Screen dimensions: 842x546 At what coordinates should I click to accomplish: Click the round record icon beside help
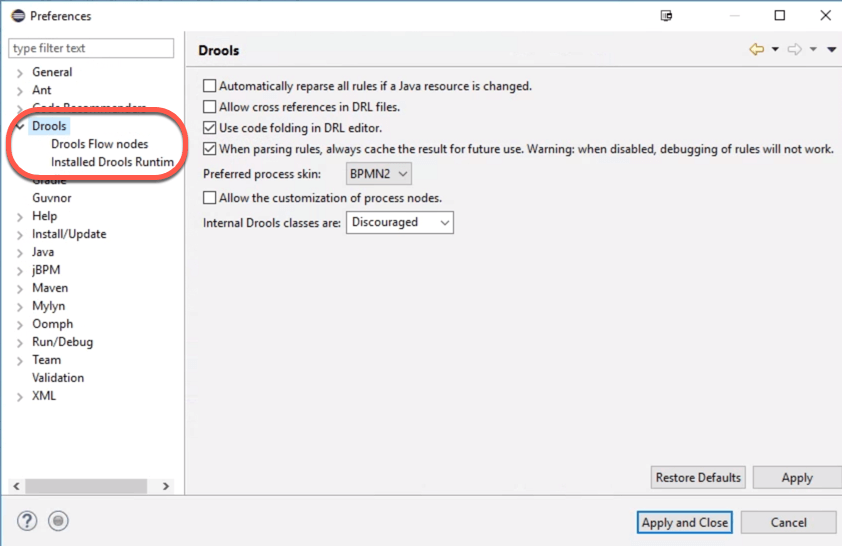pyautogui.click(x=58, y=521)
